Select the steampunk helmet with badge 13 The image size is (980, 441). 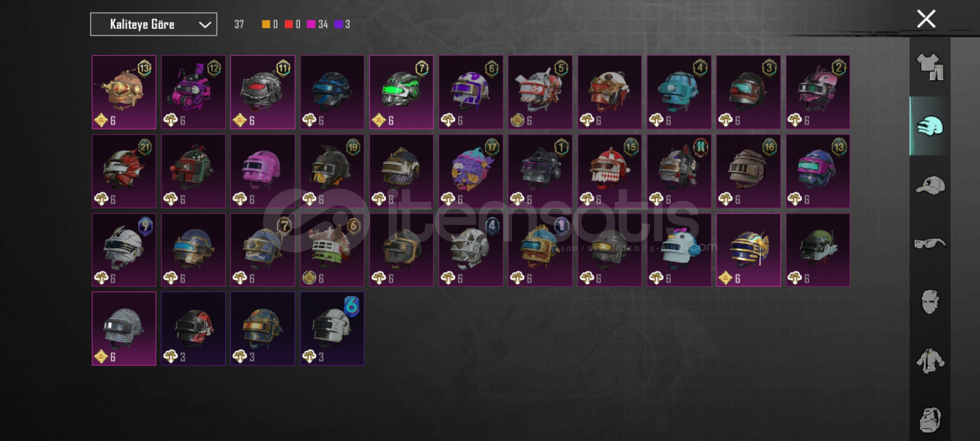[x=124, y=92]
